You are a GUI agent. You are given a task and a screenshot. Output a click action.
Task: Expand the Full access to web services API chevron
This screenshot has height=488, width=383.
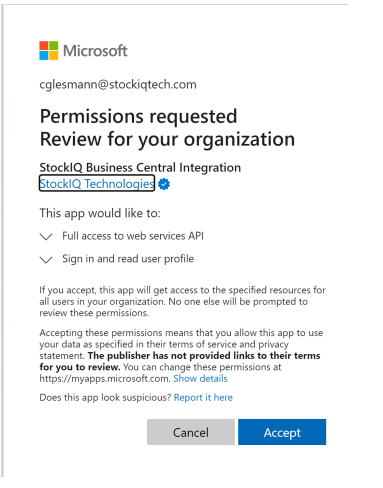pyautogui.click(x=46, y=237)
